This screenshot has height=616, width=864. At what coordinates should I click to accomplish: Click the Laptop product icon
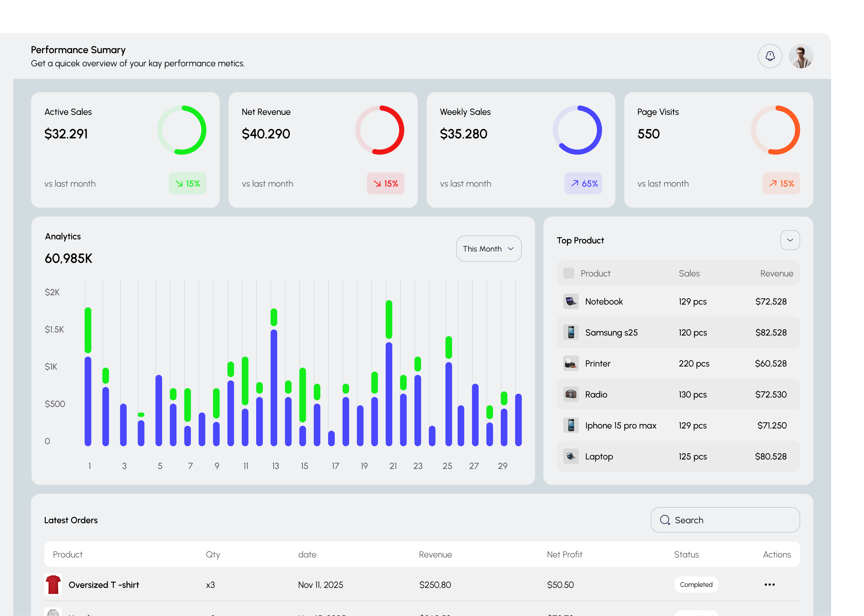571,456
